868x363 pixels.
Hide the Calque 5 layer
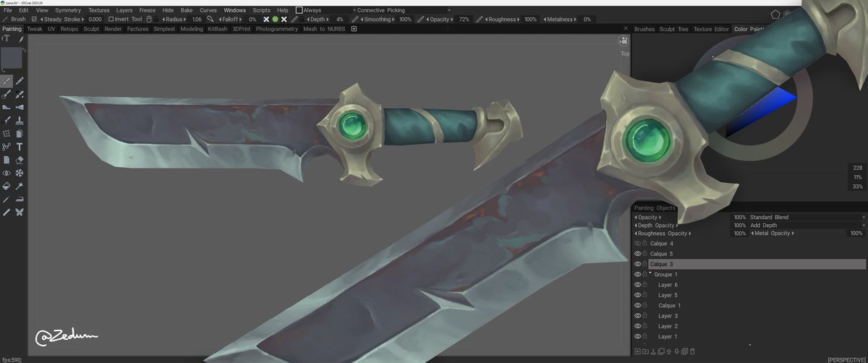tap(638, 254)
